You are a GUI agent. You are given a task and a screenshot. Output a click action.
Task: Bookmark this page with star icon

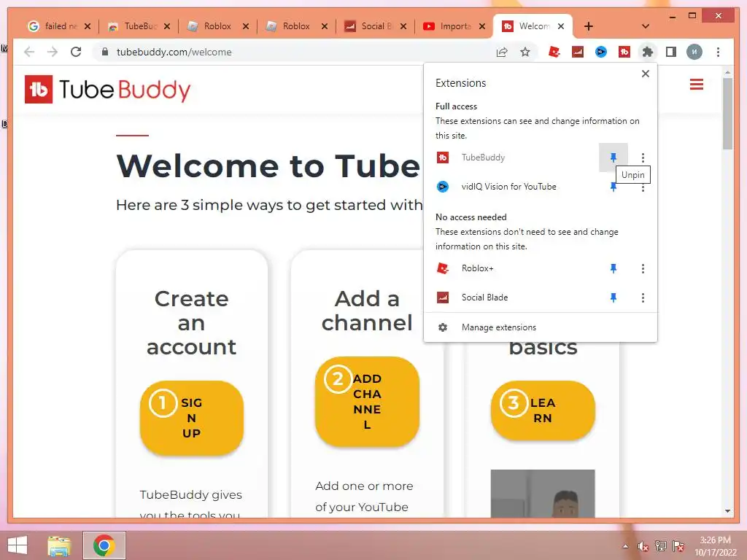pyautogui.click(x=525, y=52)
